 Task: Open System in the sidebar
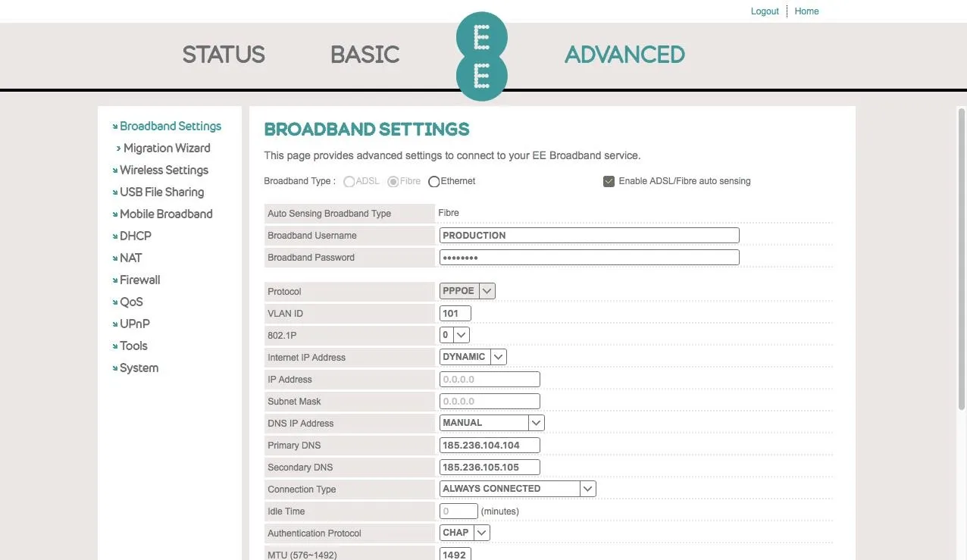pyautogui.click(x=139, y=368)
